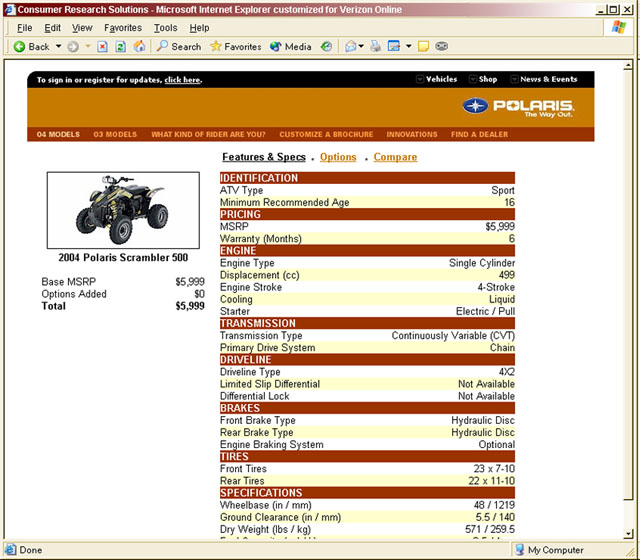Image resolution: width=640 pixels, height=560 pixels.
Task: Open the Back history dropdown arrow
Action: [58, 47]
